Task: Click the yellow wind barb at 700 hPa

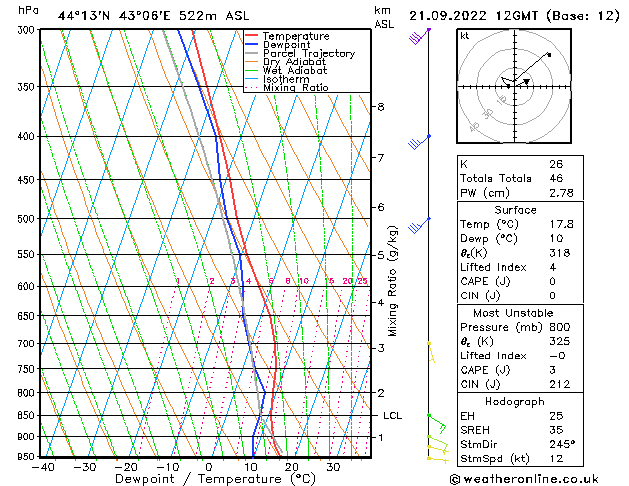Action: click(431, 352)
